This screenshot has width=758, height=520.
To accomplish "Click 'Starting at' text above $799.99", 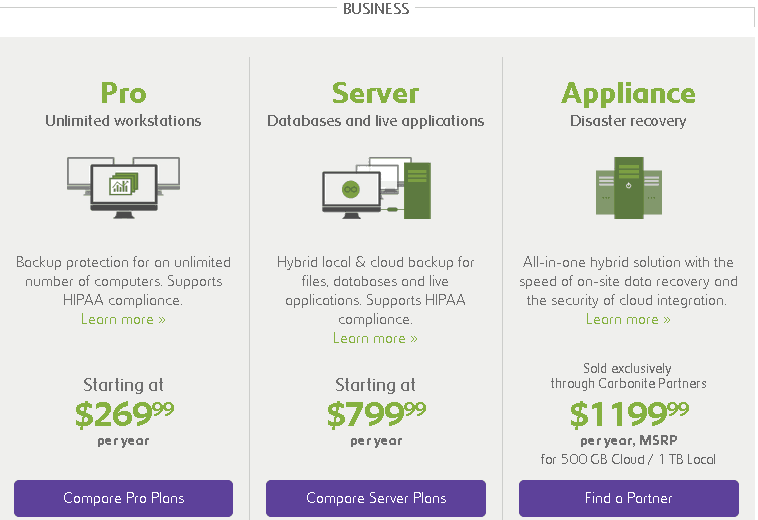I will (x=376, y=385).
